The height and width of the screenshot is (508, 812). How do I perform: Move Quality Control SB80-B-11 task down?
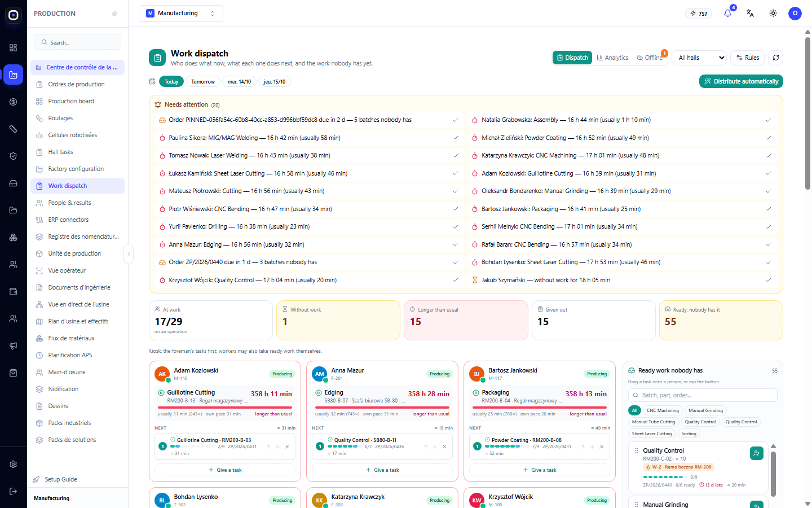(435, 446)
